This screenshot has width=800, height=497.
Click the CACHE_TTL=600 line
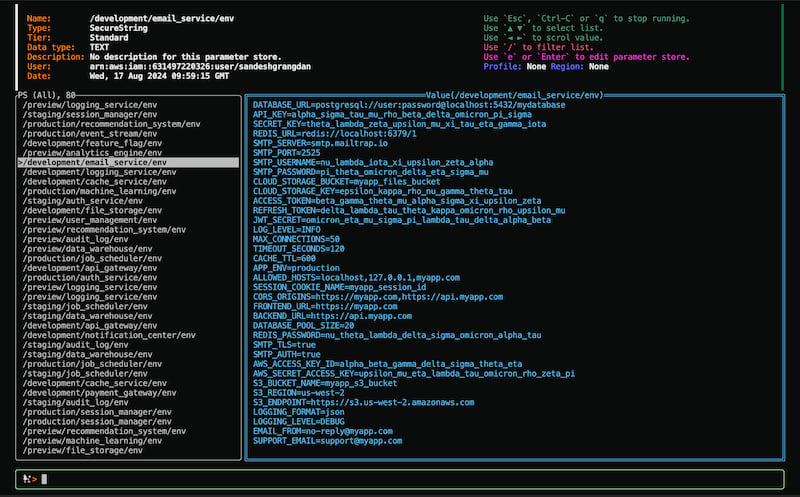coord(284,259)
